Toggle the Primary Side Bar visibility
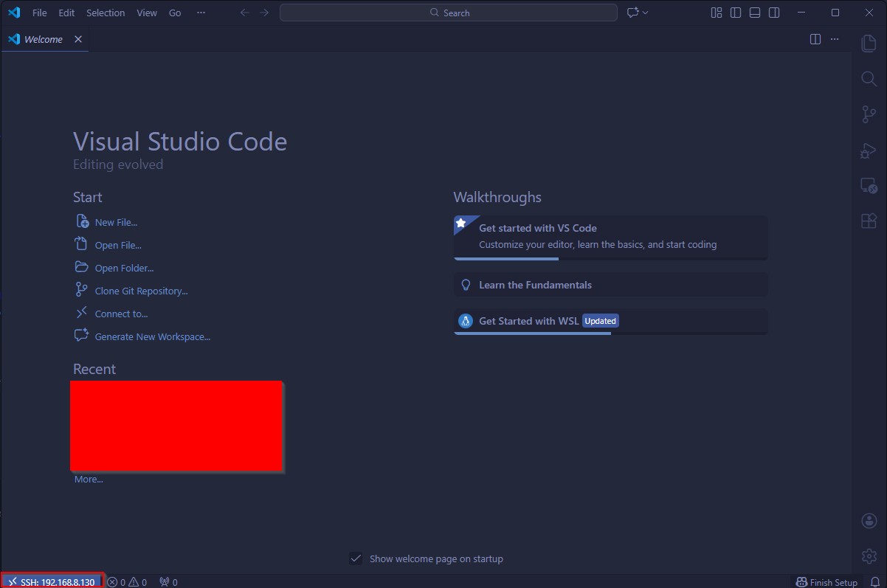 click(x=735, y=13)
